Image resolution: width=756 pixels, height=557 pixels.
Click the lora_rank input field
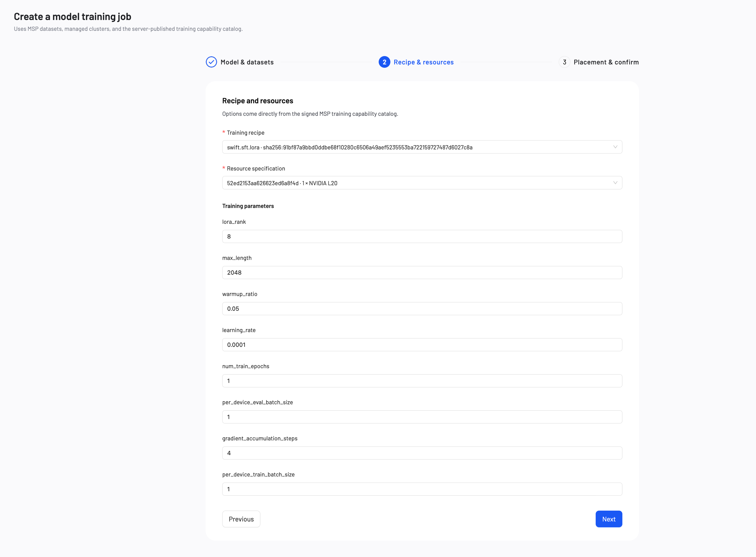point(422,236)
